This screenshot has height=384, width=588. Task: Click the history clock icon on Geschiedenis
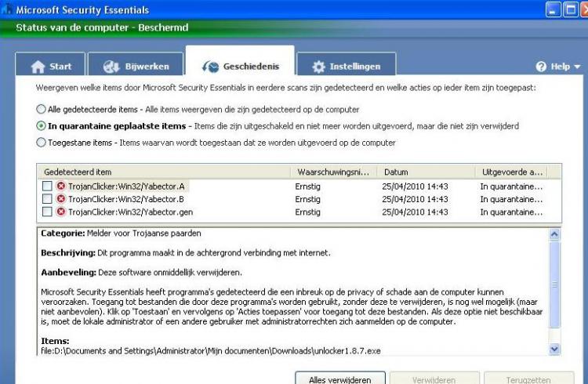pyautogui.click(x=210, y=67)
